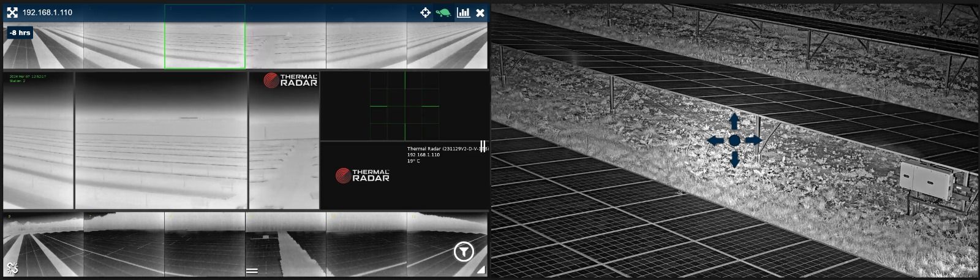Click the device name Thermal Radar (231129V2...) text
This screenshot has width=980, height=280.
pyautogui.click(x=448, y=149)
